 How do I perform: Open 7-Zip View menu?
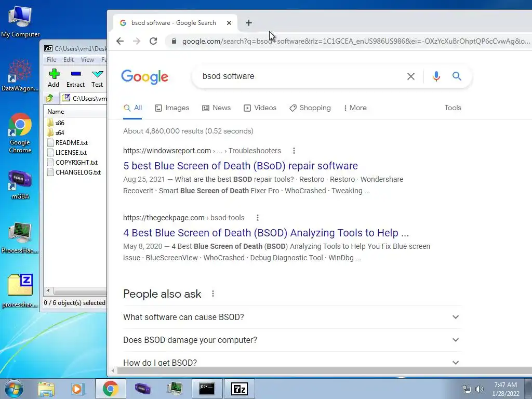87,60
